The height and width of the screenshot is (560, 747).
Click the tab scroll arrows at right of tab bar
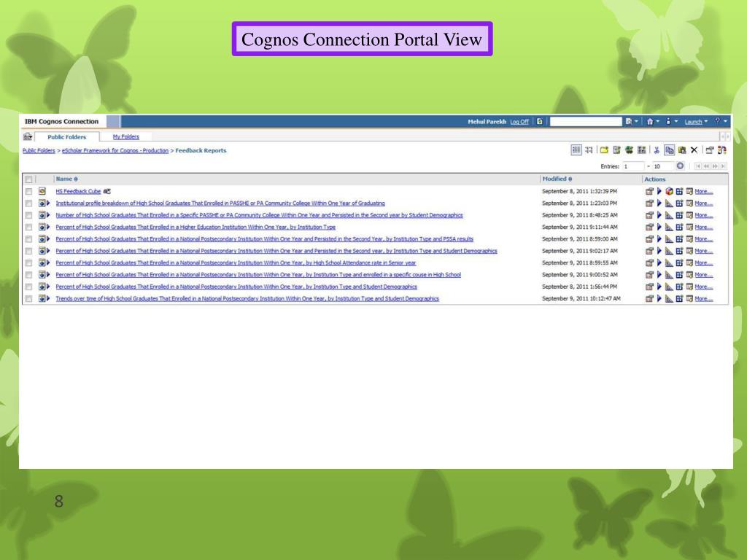(724, 136)
